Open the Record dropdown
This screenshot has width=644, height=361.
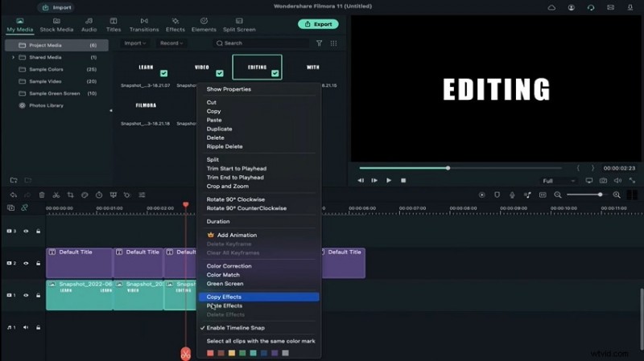(171, 43)
